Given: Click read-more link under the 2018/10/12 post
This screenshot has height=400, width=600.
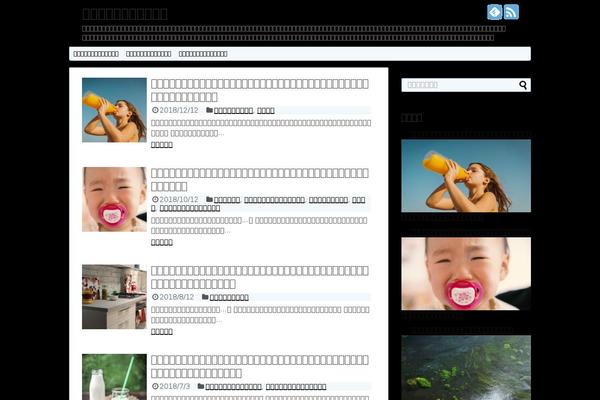Looking at the screenshot, I should [161, 242].
